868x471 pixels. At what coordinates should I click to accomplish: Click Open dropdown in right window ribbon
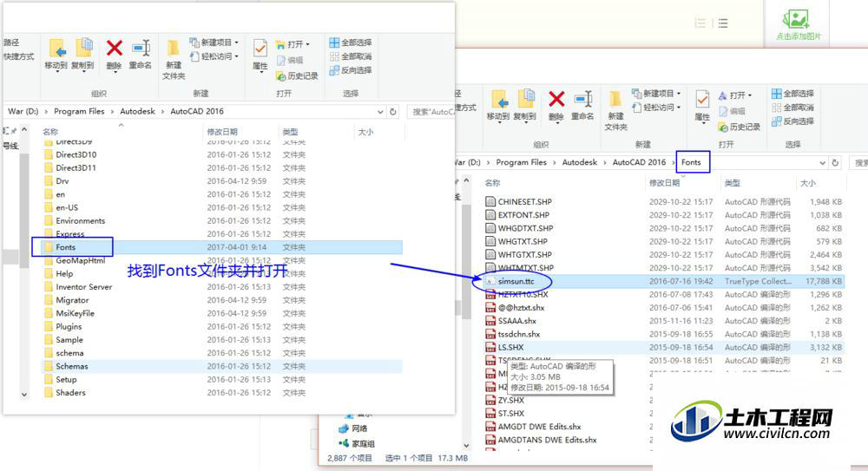[735, 95]
